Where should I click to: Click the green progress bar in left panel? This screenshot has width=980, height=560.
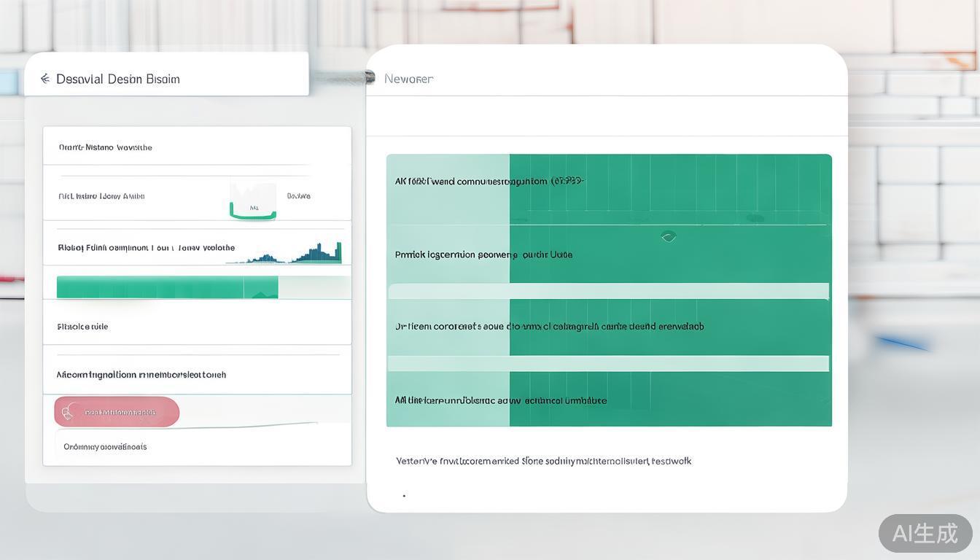(x=167, y=287)
